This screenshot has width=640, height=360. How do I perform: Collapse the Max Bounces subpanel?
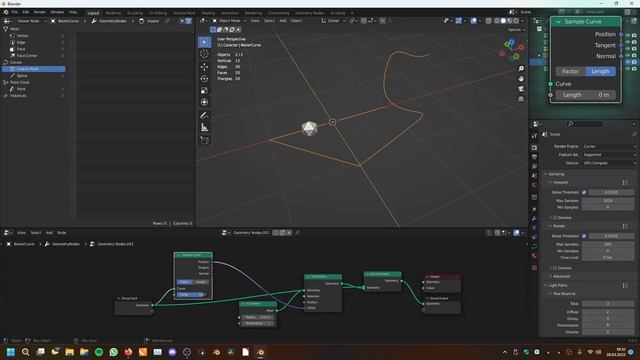pyautogui.click(x=564, y=293)
